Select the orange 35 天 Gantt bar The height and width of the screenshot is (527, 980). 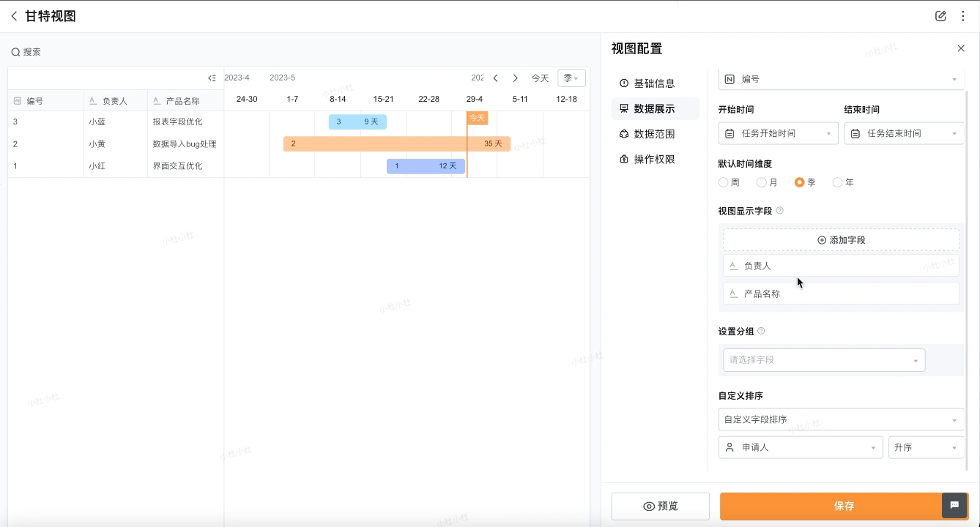click(x=397, y=143)
